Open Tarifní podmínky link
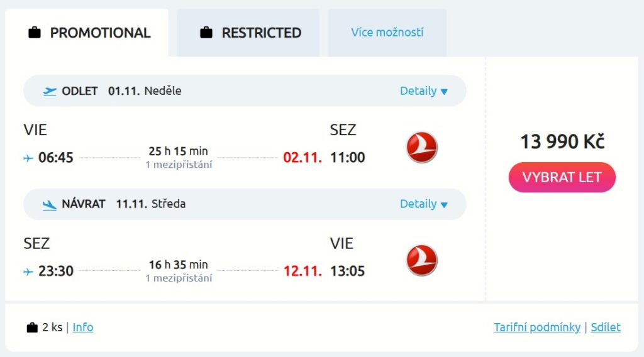Viewport: 644px width, 357px height. [537, 327]
